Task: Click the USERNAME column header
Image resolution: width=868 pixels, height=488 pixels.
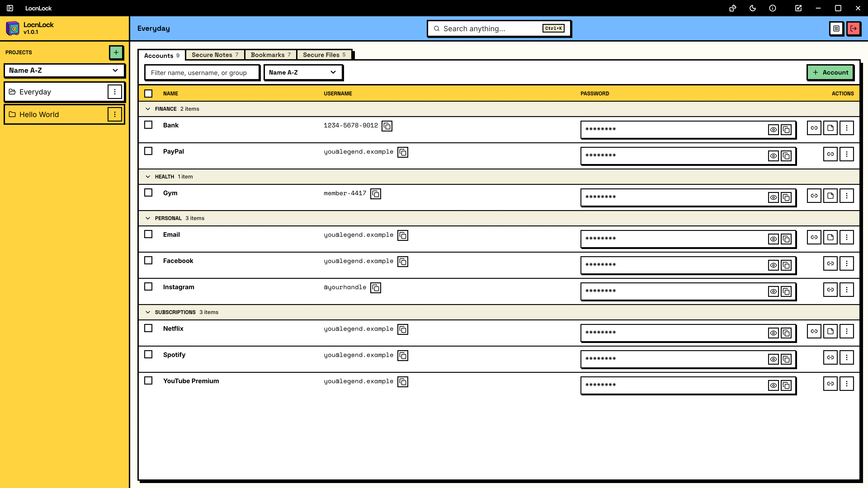Action: (338, 94)
